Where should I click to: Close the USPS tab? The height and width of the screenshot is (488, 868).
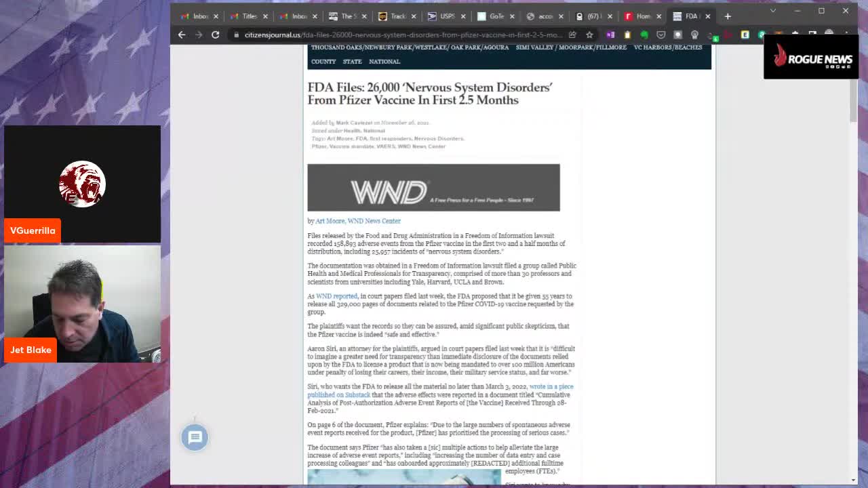(463, 16)
